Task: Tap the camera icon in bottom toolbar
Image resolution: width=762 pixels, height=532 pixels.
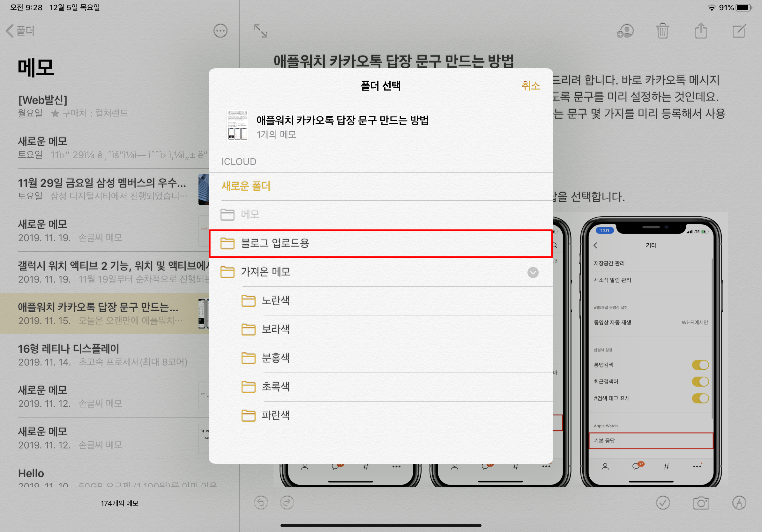Action: 701,503
